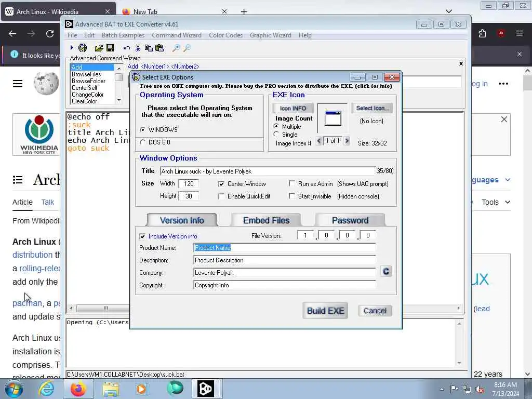Viewport: 532px width, 399px height.
Task: Open Batch Examples menu
Action: coord(123,35)
